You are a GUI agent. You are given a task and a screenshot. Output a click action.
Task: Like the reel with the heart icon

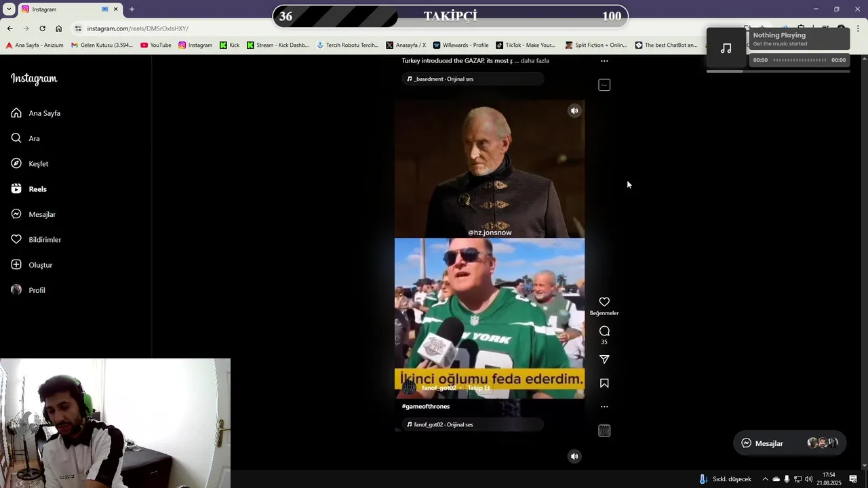(604, 302)
